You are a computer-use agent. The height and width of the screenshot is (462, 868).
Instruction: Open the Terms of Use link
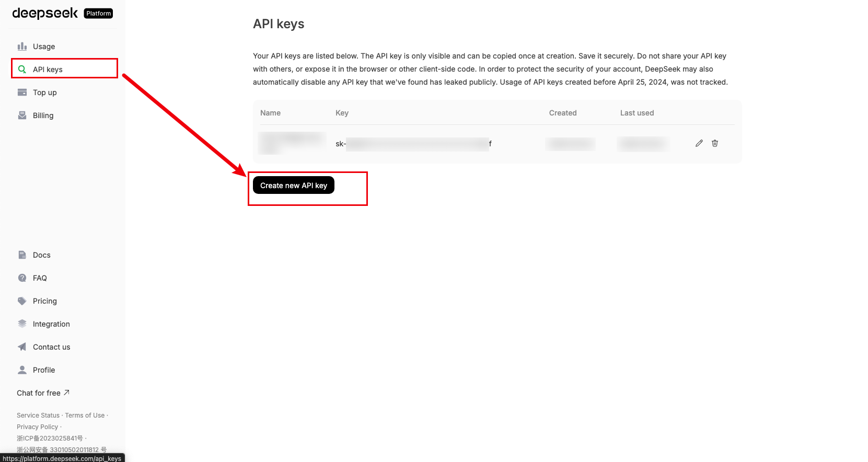[85, 415]
